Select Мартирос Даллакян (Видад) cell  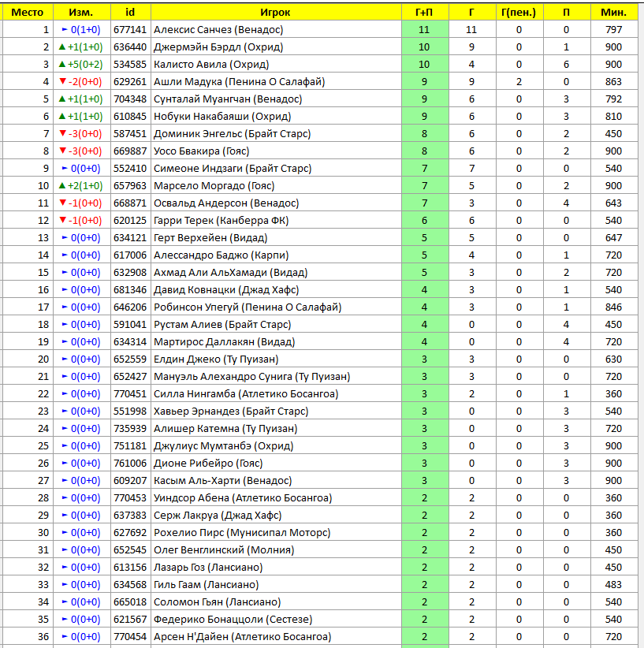276,342
